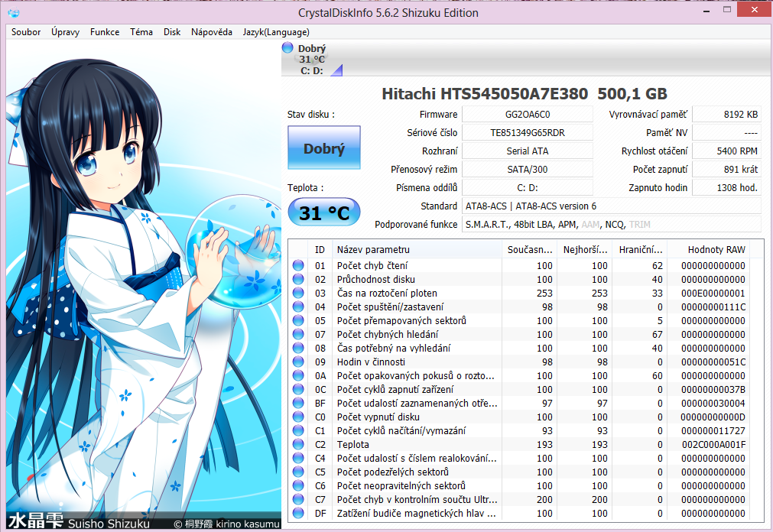Click the status orb for 0C Počet cyklů zapnutí
Screen dimensions: 773x532
point(298,390)
